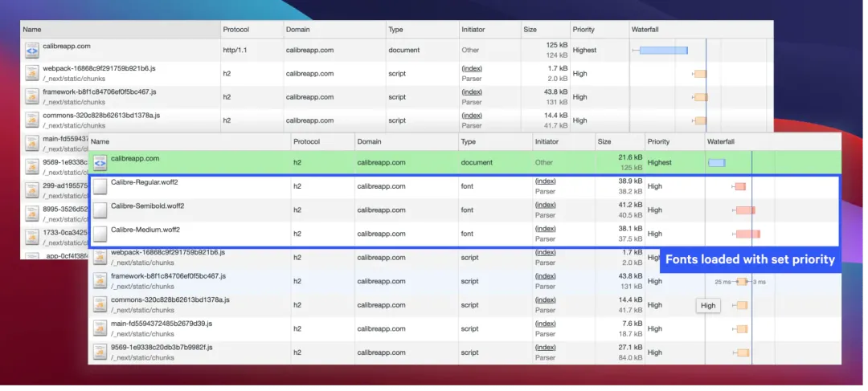Viewport: 868px width, 391px height.
Task: Click document icon for calibreapp.com in back panel
Action: pyautogui.click(x=31, y=51)
